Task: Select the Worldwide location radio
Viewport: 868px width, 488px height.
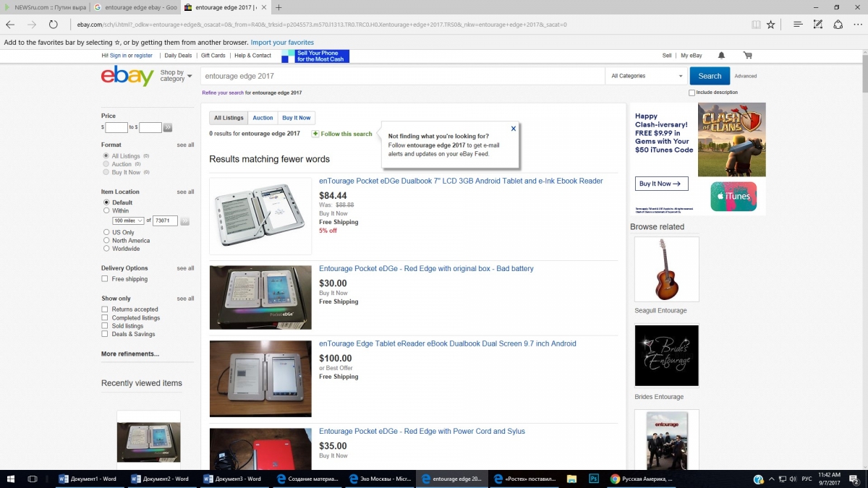Action: [106, 249]
